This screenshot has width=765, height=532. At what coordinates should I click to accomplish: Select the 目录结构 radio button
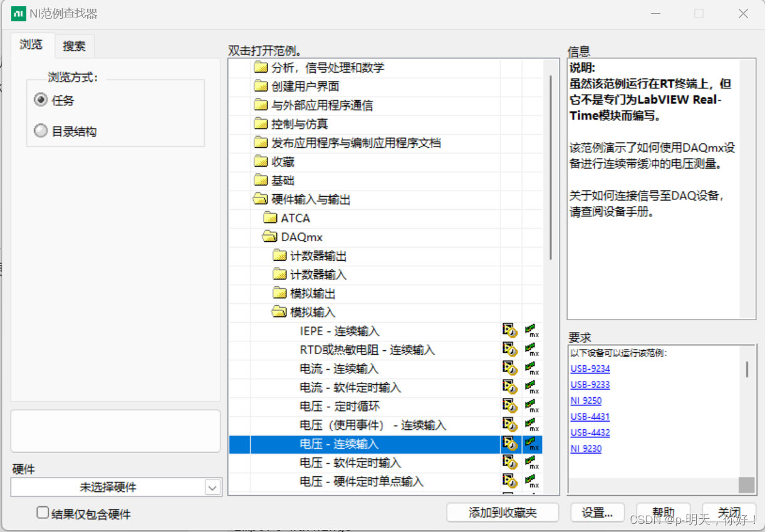(41, 131)
